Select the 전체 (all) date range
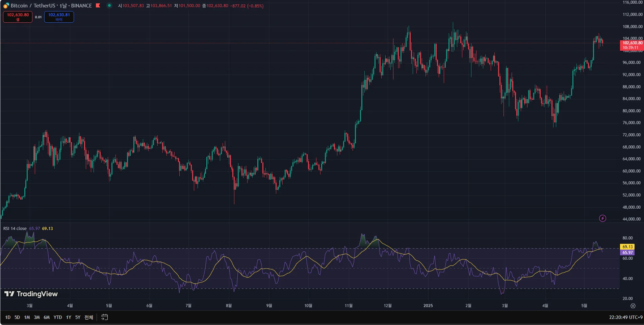Viewport: 644px width, 325px height. tap(89, 317)
